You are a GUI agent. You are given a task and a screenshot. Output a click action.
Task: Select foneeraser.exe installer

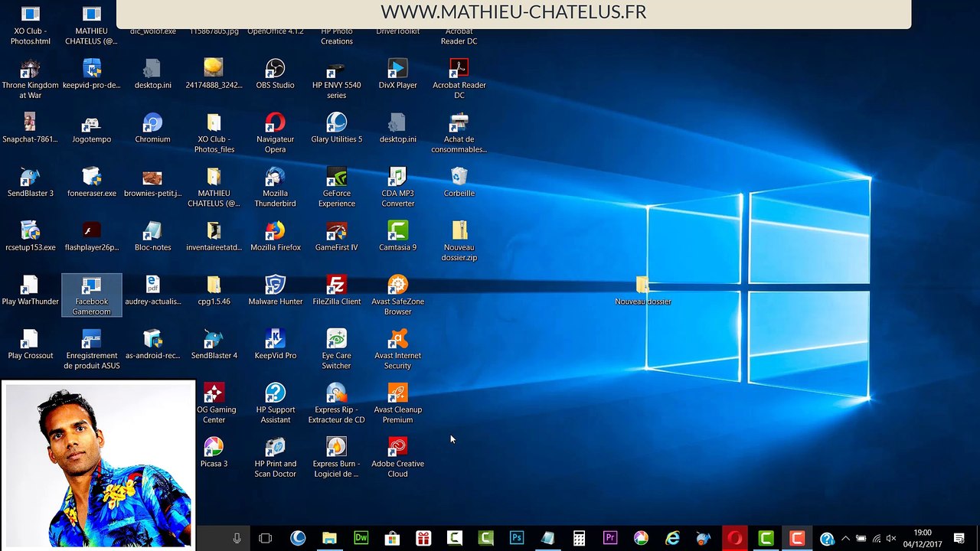[x=91, y=183]
